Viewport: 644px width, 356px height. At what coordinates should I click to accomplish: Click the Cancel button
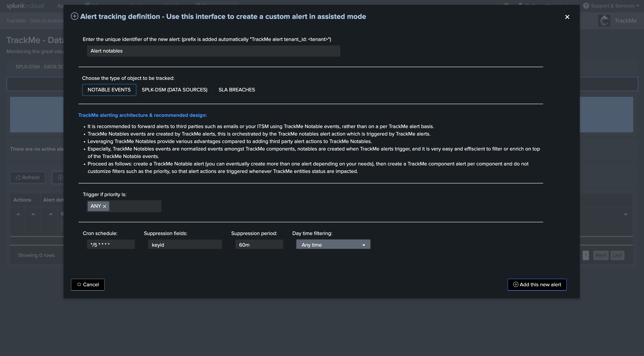(88, 284)
